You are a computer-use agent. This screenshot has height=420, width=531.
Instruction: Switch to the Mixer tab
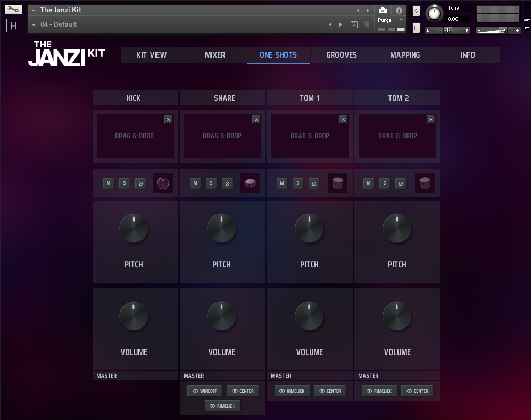tap(215, 55)
